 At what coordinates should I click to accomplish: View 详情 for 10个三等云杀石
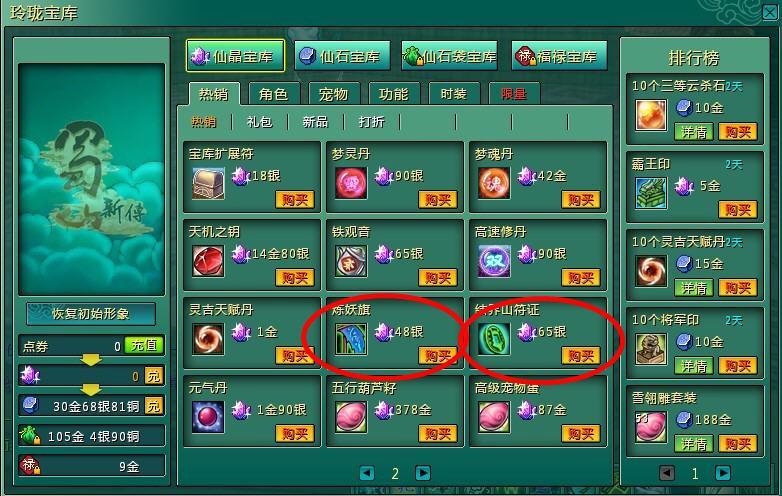coord(694,132)
